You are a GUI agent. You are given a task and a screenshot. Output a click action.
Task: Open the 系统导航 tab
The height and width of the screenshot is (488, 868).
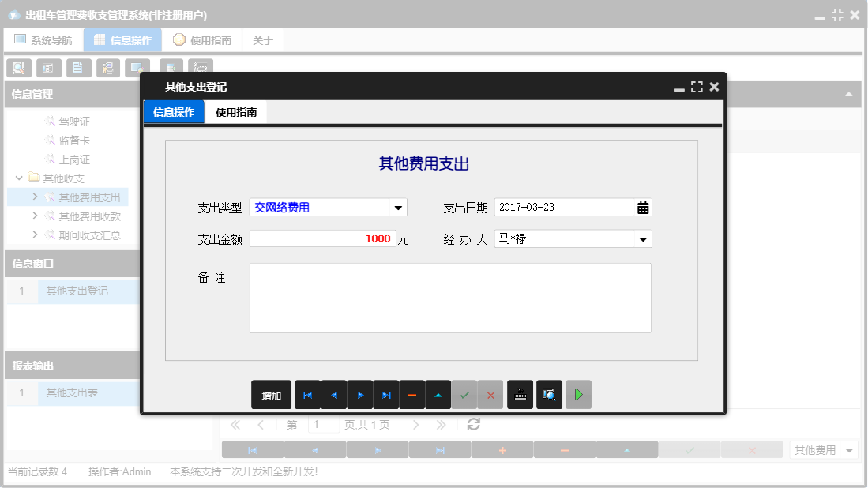click(44, 38)
